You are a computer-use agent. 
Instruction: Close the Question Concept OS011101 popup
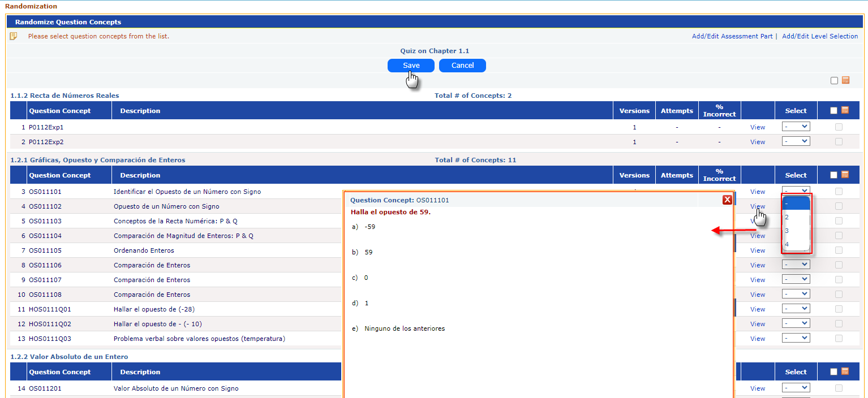point(727,200)
